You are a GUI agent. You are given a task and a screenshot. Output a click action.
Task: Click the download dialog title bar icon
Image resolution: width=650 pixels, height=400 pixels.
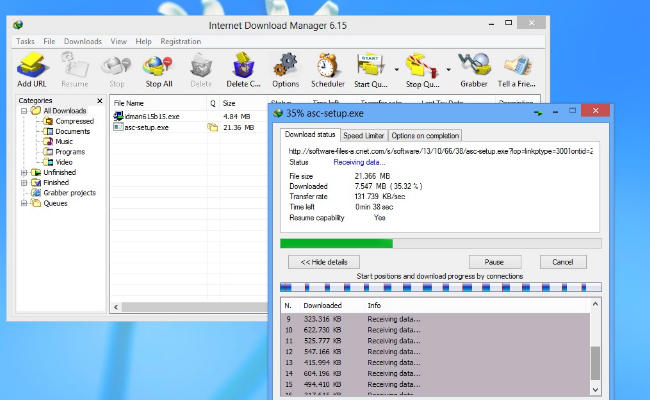278,113
